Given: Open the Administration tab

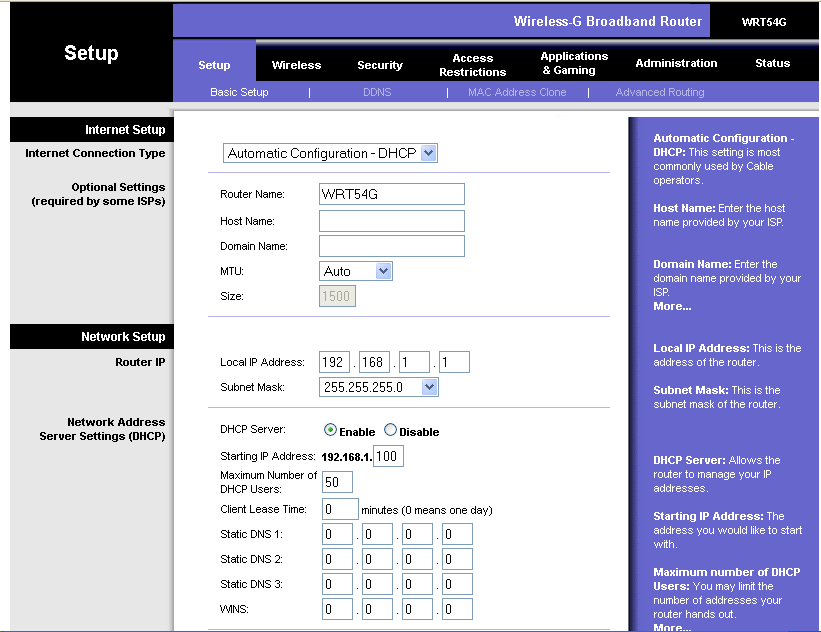Looking at the screenshot, I should coord(676,63).
